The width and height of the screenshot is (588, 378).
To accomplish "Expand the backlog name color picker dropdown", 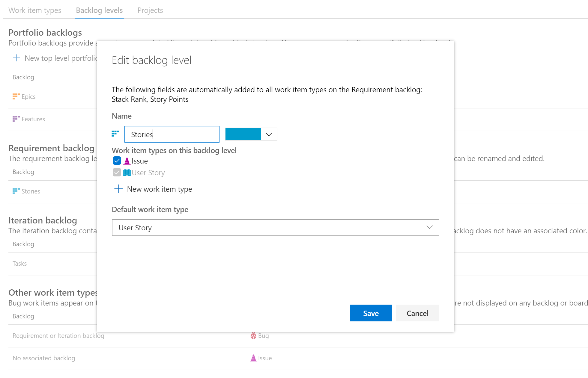I will click(269, 134).
